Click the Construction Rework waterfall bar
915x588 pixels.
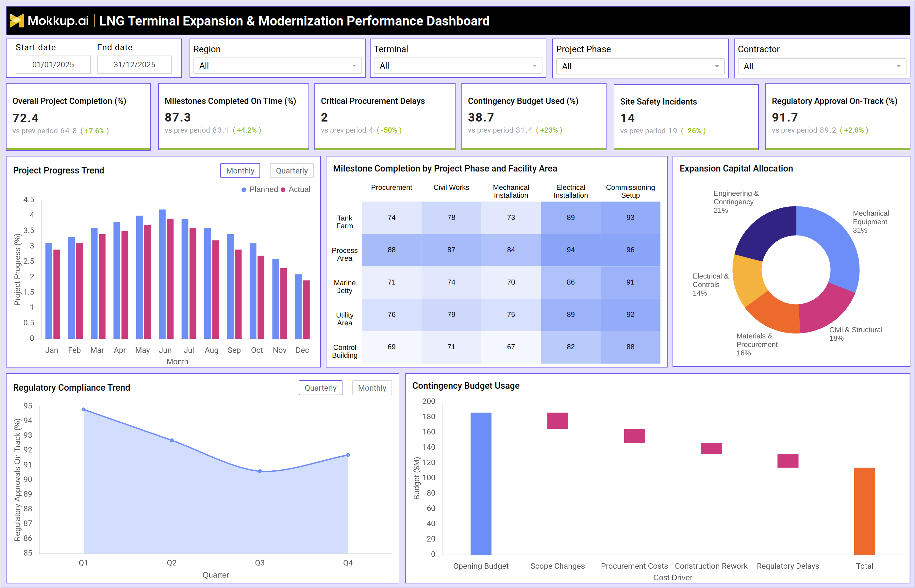(x=711, y=449)
